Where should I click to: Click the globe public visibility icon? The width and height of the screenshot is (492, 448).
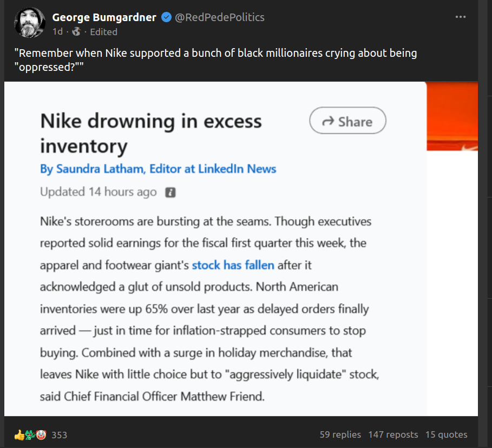click(76, 32)
